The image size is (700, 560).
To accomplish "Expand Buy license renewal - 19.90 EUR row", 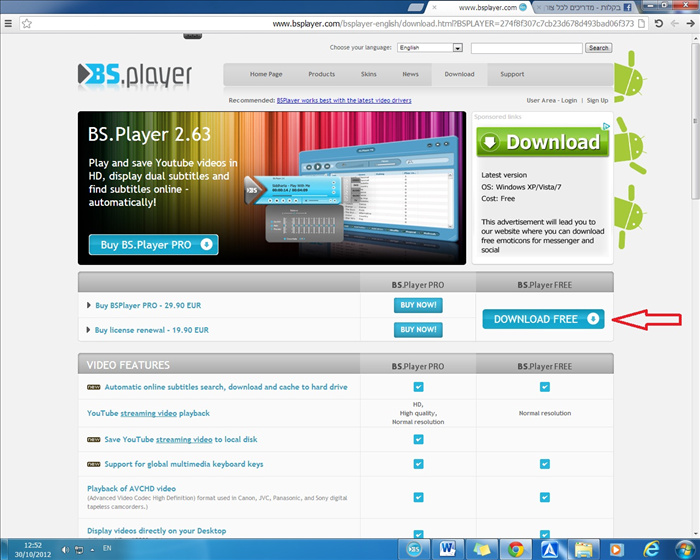I will pos(88,330).
